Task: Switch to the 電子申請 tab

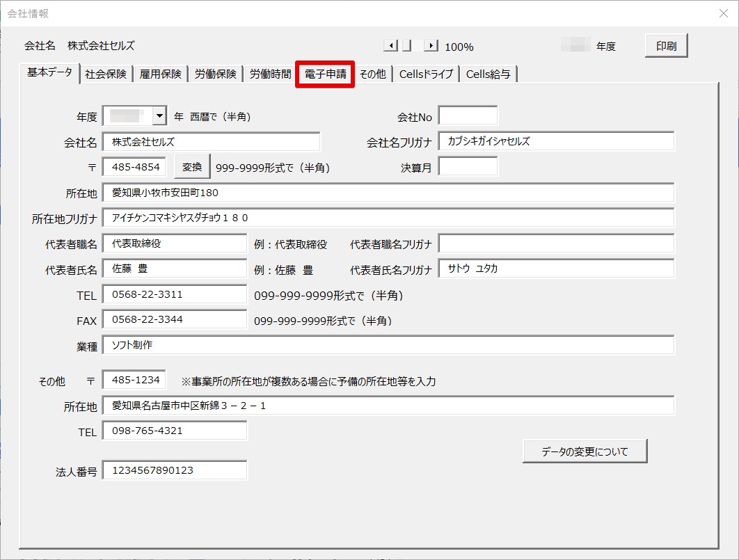Action: [324, 73]
